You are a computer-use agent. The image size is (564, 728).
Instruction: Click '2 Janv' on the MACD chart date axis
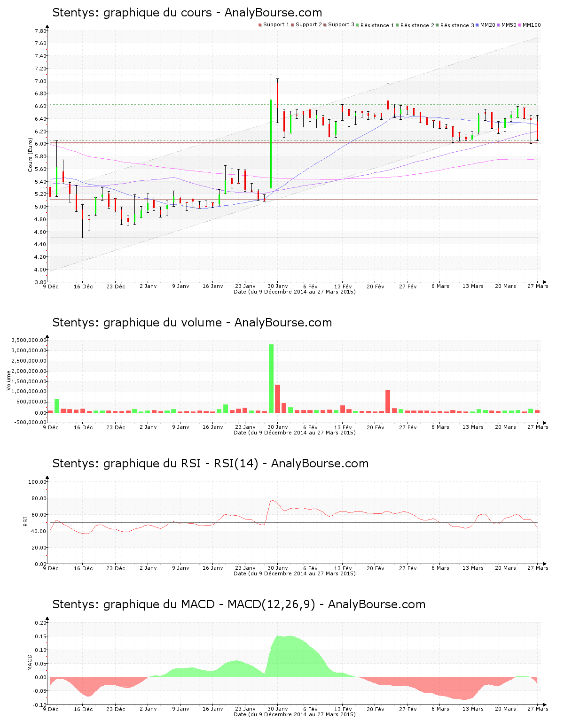pos(148,709)
